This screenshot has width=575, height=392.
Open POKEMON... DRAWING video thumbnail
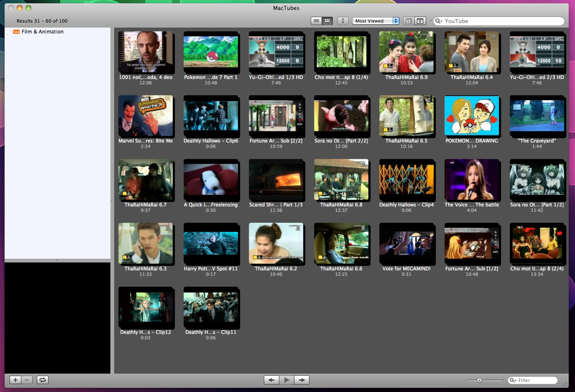click(472, 116)
